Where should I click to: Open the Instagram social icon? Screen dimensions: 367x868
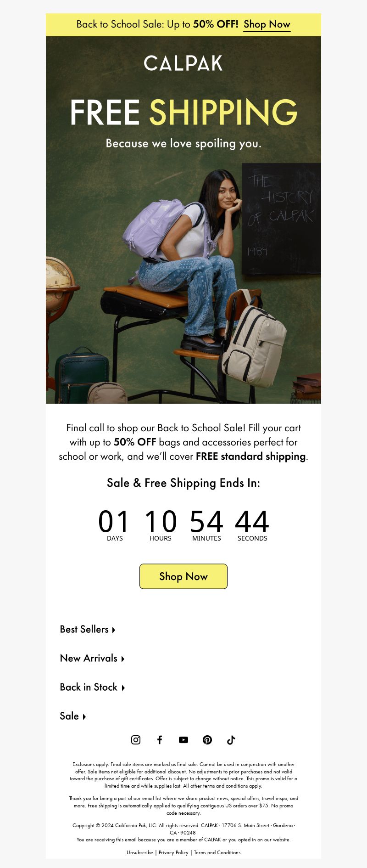pos(136,740)
